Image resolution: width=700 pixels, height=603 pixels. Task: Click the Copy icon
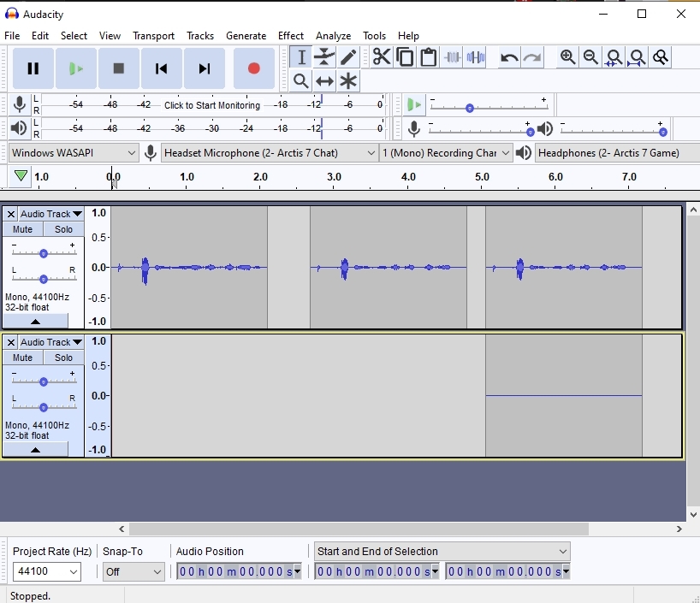coord(405,57)
